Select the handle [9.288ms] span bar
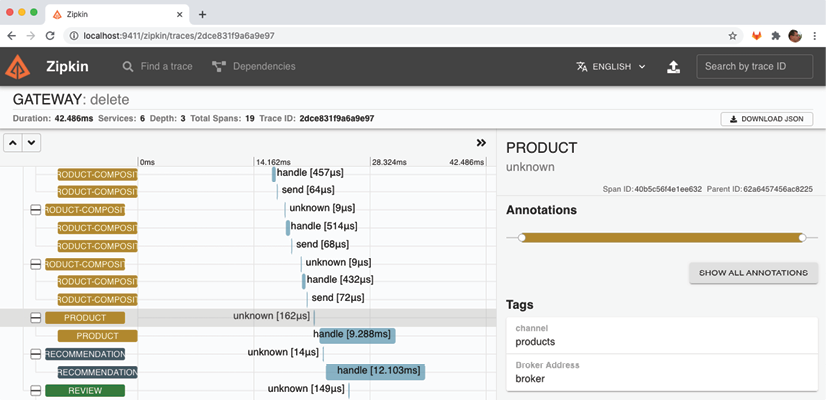The height and width of the screenshot is (400, 826). [355, 335]
